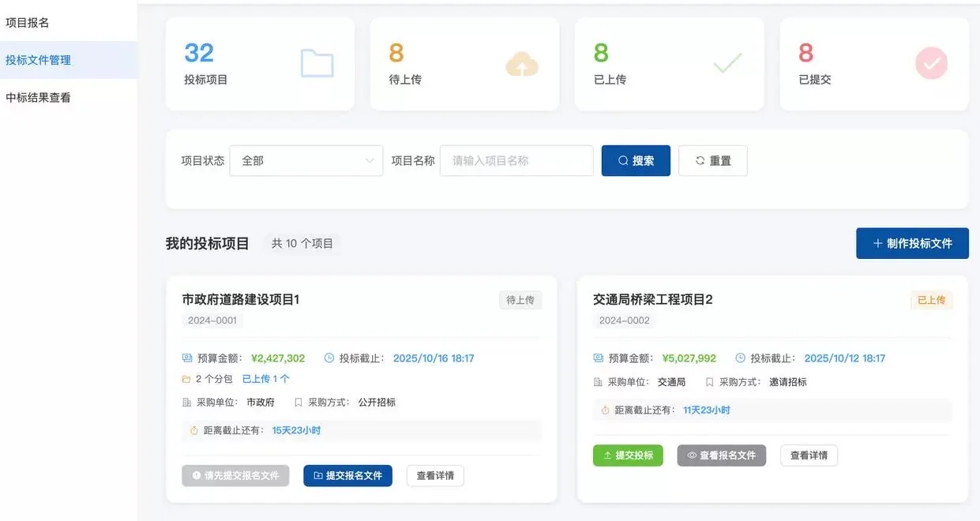点击采购单位市政府旁的机构图标
The image size is (980, 521).
[x=186, y=402]
